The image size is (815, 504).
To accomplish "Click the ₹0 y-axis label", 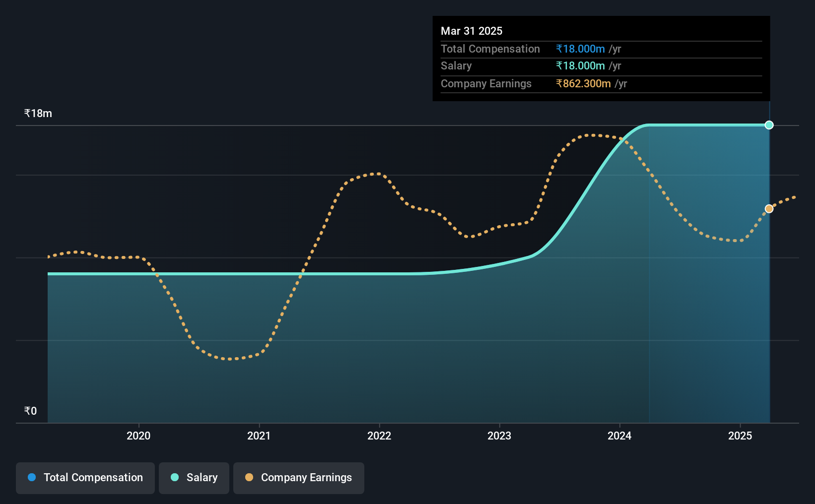I will coord(31,411).
